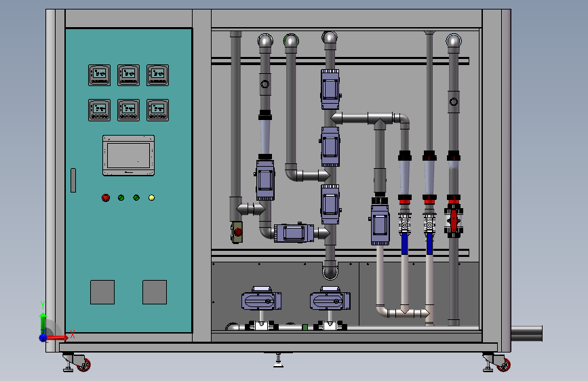Select the green-ringed pipe cap at top
588x381 pixels.
[x=291, y=41]
